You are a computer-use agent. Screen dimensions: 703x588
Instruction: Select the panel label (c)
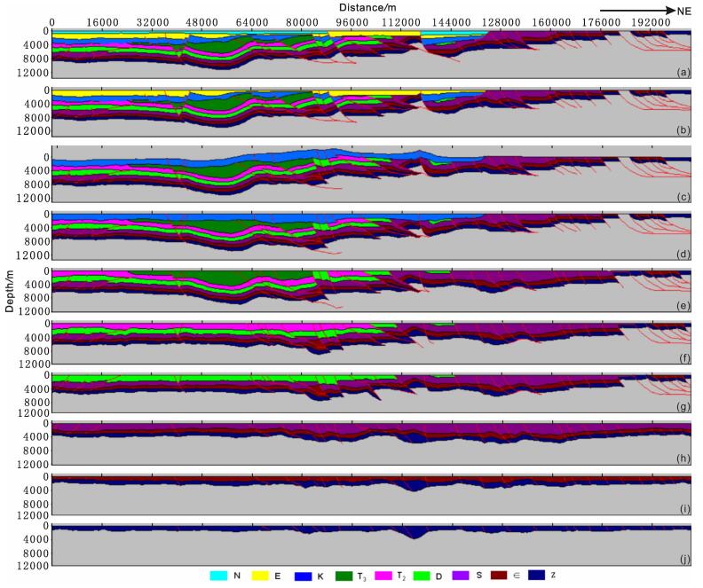681,190
